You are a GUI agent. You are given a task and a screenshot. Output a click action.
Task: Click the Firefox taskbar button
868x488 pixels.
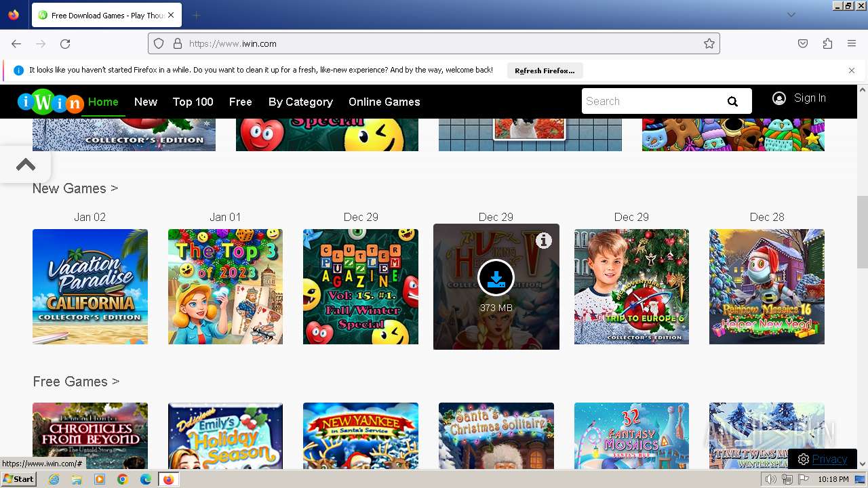(x=168, y=479)
